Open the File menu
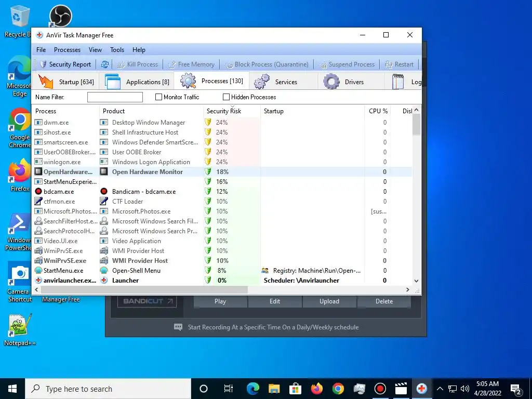 (x=41, y=49)
